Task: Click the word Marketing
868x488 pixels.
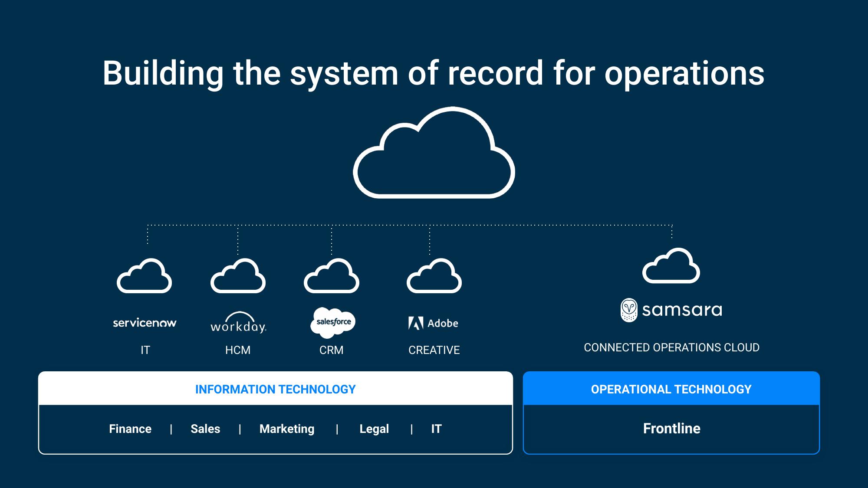Action: pyautogui.click(x=287, y=429)
